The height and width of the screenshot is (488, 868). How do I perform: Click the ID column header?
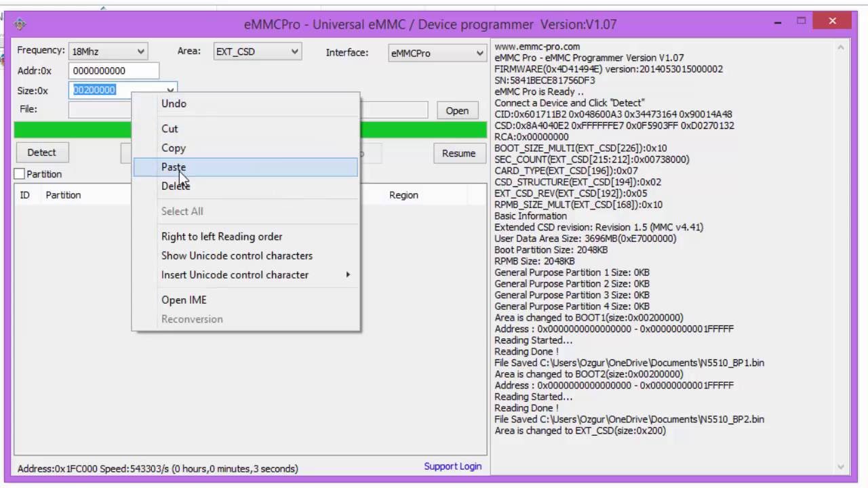[25, 195]
